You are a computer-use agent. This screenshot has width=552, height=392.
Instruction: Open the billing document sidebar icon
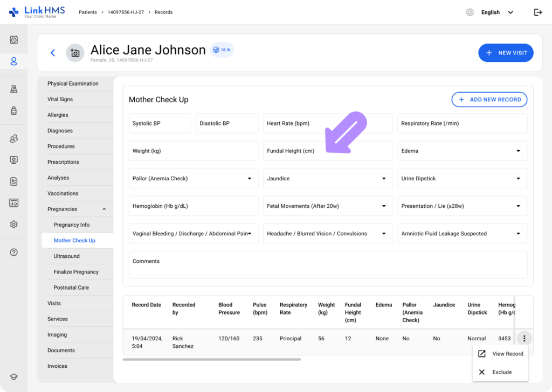pyautogui.click(x=13, y=181)
